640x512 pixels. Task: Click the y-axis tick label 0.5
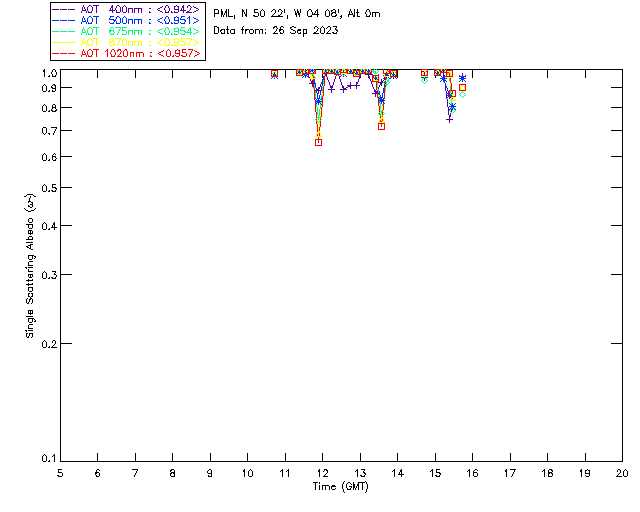click(x=49, y=188)
